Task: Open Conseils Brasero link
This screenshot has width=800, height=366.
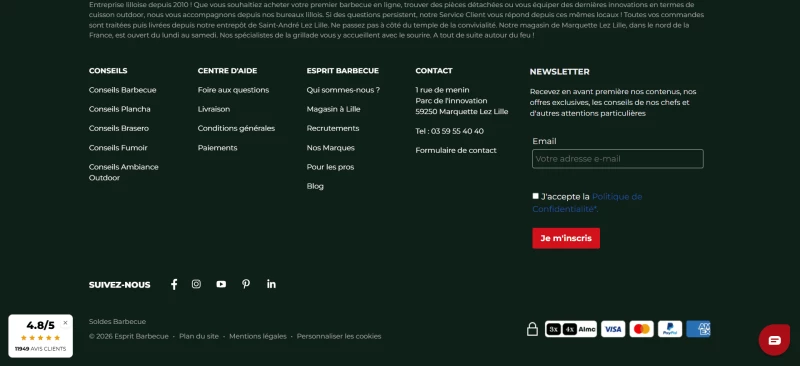Action: pyautogui.click(x=119, y=129)
